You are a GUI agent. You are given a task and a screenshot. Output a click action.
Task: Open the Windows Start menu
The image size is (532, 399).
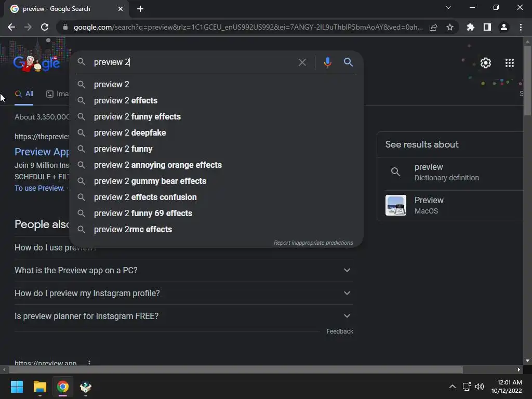[x=17, y=387]
